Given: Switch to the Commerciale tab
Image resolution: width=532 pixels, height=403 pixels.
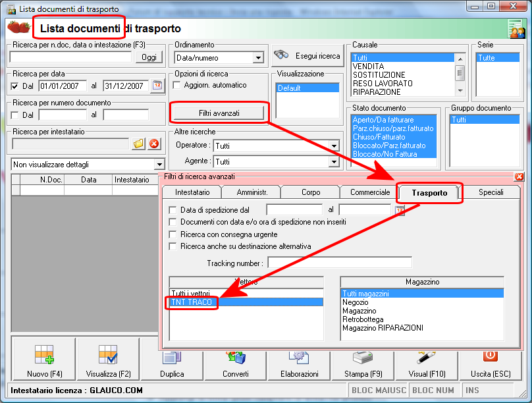Looking at the screenshot, I should (x=370, y=192).
